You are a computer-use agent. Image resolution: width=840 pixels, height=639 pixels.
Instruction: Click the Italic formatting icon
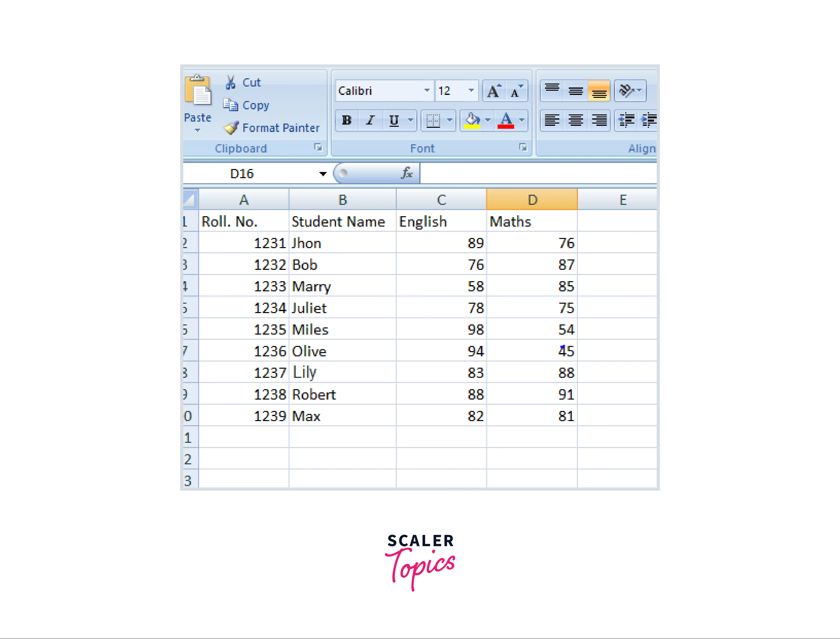click(369, 120)
